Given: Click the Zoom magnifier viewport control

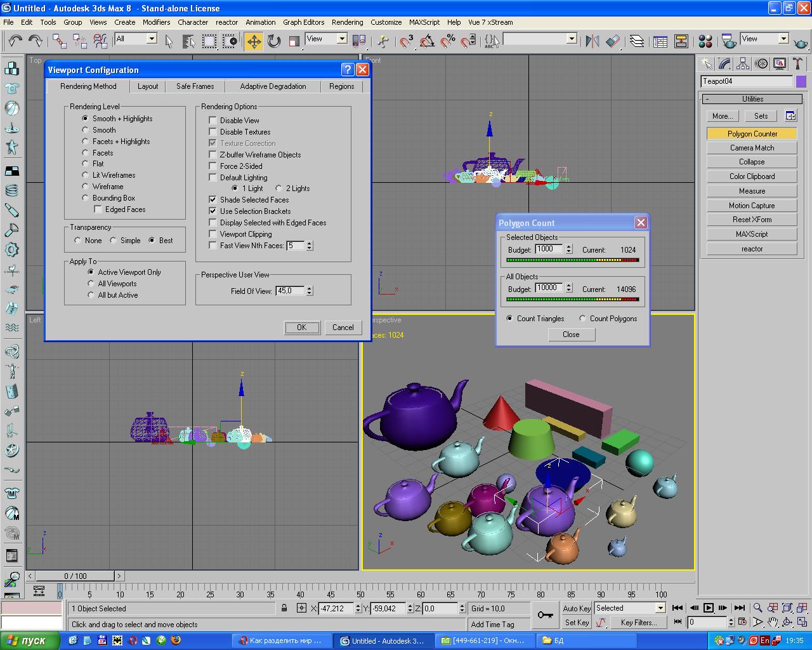Looking at the screenshot, I should pos(757,608).
